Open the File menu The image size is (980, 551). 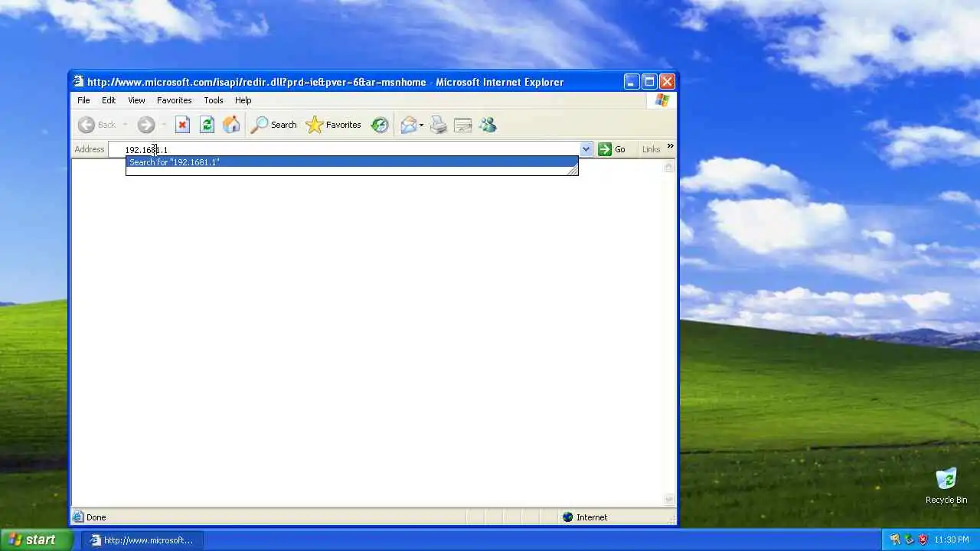[83, 100]
